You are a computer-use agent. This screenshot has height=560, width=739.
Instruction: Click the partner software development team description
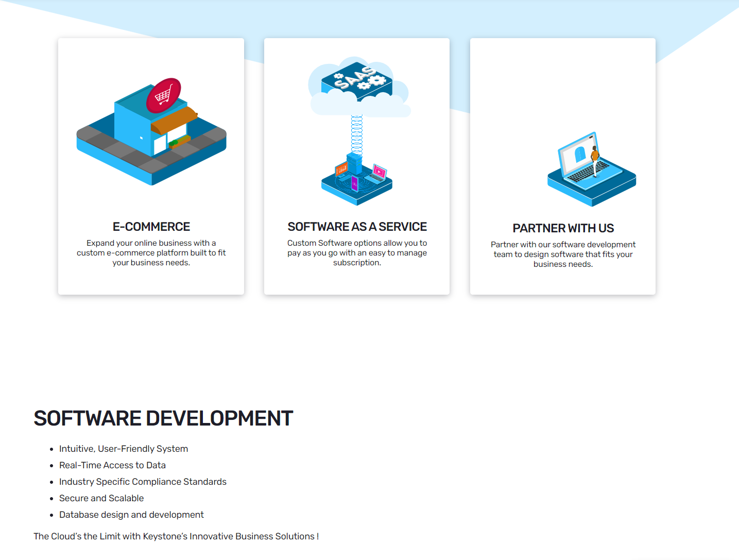click(563, 254)
